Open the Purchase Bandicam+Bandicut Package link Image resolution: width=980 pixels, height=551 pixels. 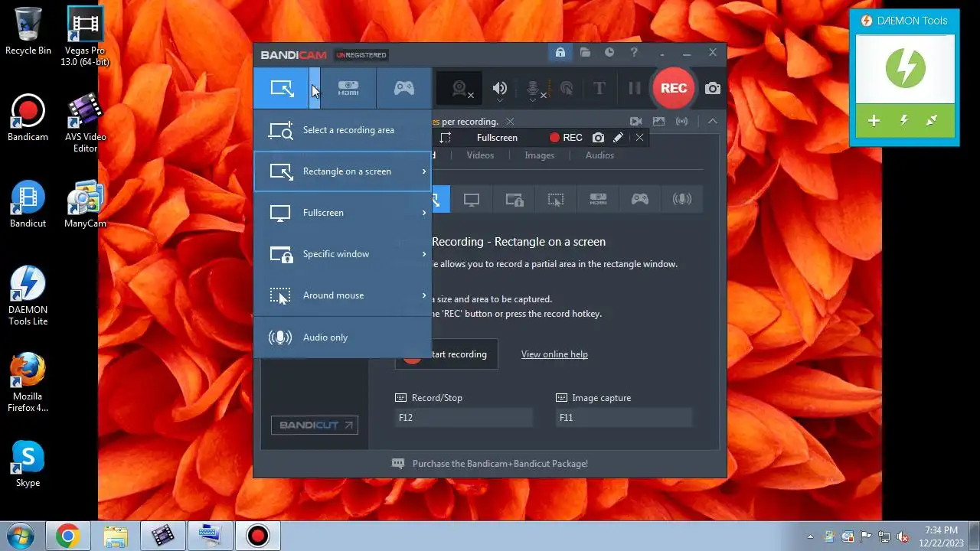500,464
